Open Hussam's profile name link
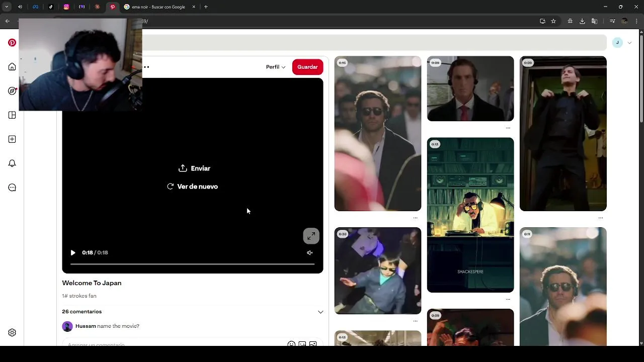 (x=86, y=326)
